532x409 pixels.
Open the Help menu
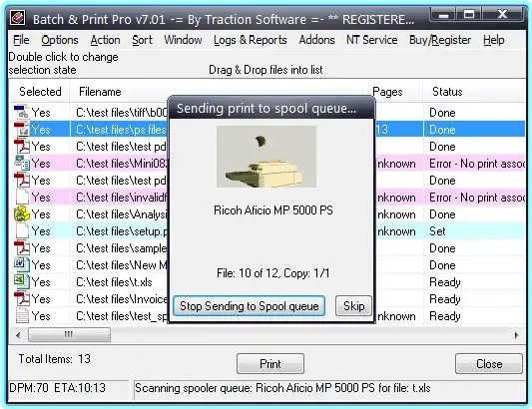tap(494, 40)
